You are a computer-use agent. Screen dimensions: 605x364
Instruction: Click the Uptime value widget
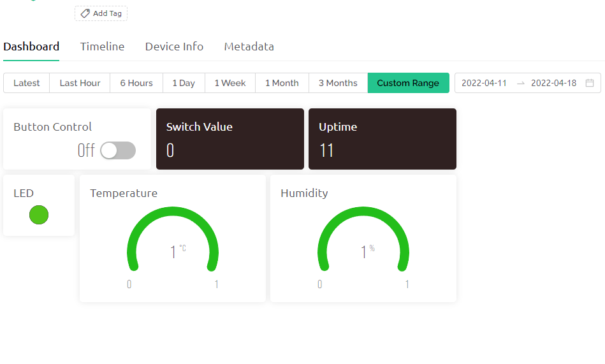pyautogui.click(x=383, y=139)
